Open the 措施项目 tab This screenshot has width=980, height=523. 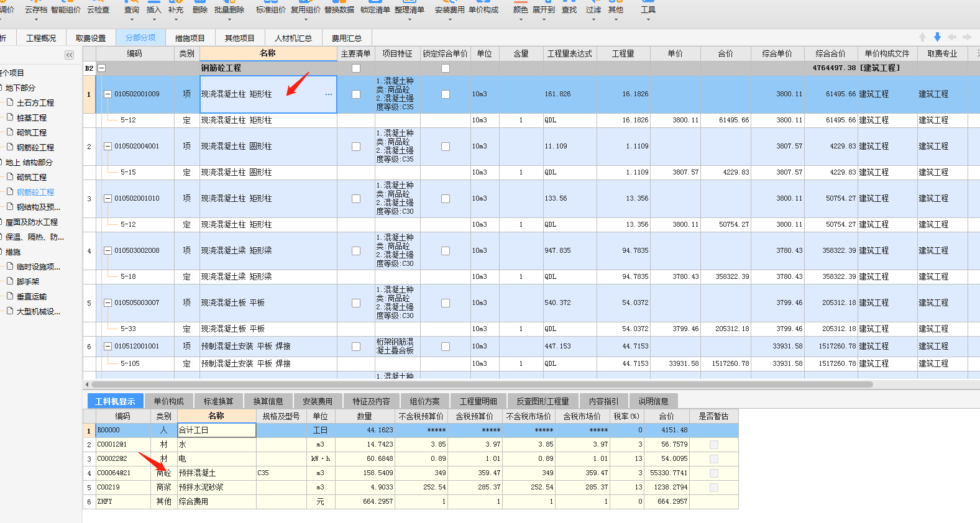[x=190, y=38]
